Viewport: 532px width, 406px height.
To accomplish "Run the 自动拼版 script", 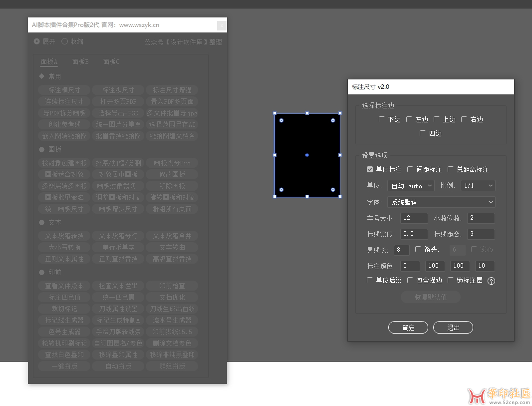I will pos(118,366).
